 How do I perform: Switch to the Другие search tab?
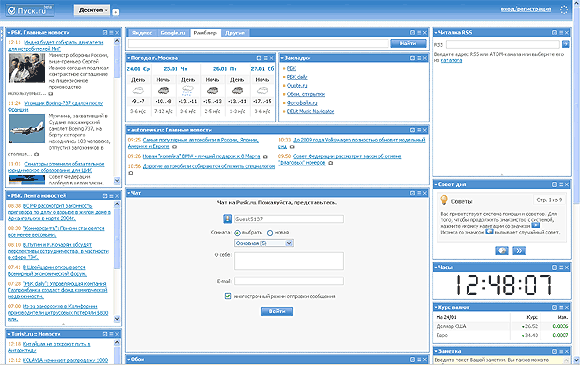coord(235,33)
